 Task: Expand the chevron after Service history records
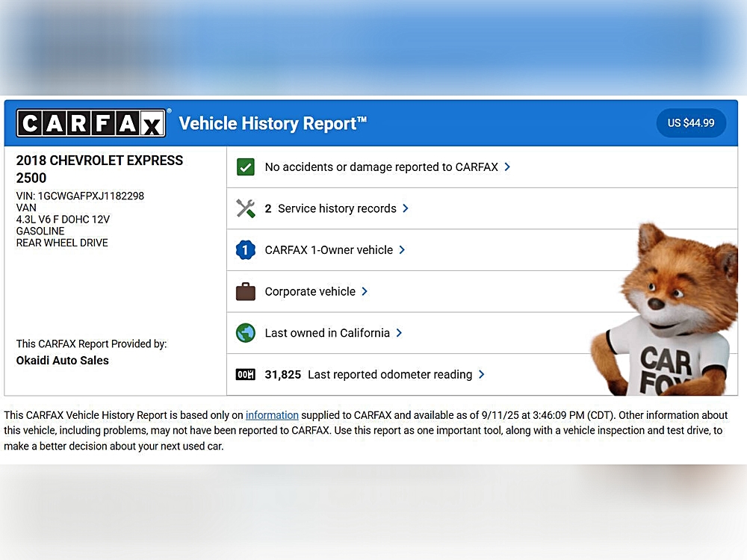(x=406, y=208)
